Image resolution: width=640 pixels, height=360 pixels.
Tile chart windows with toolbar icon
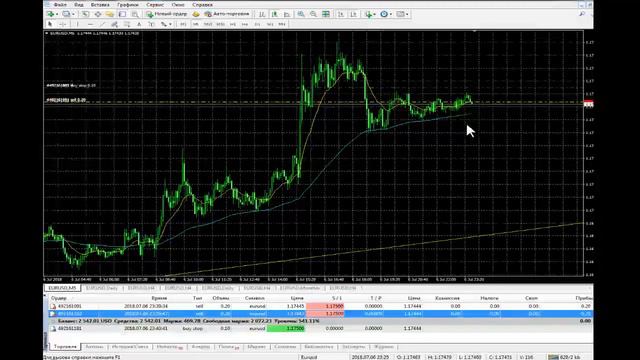(x=326, y=14)
